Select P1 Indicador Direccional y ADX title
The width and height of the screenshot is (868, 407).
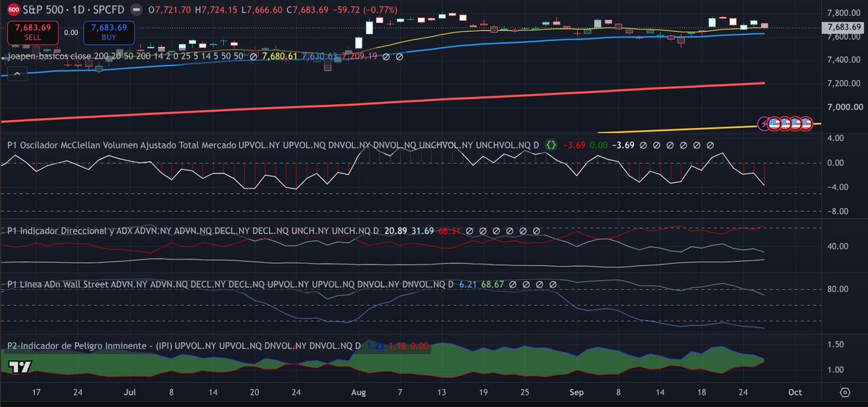[192, 231]
